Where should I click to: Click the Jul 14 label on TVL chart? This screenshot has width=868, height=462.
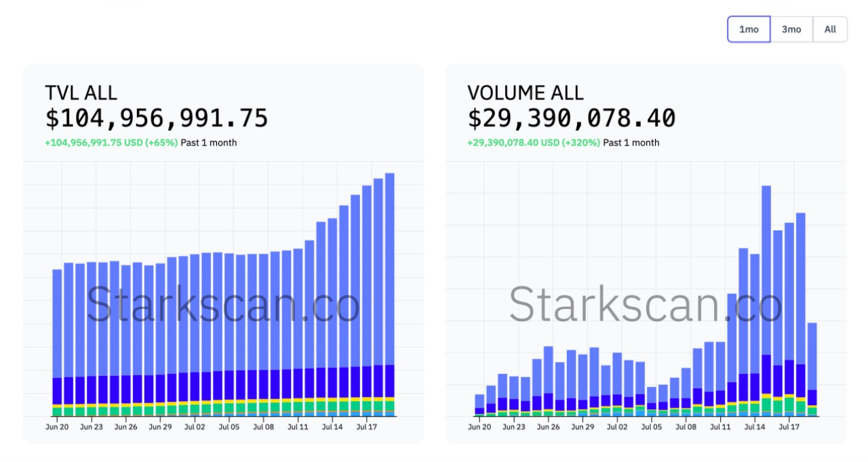point(332,427)
